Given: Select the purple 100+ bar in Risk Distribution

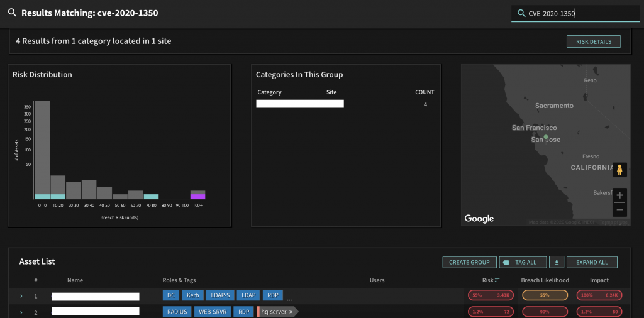Looking at the screenshot, I should 197,197.
